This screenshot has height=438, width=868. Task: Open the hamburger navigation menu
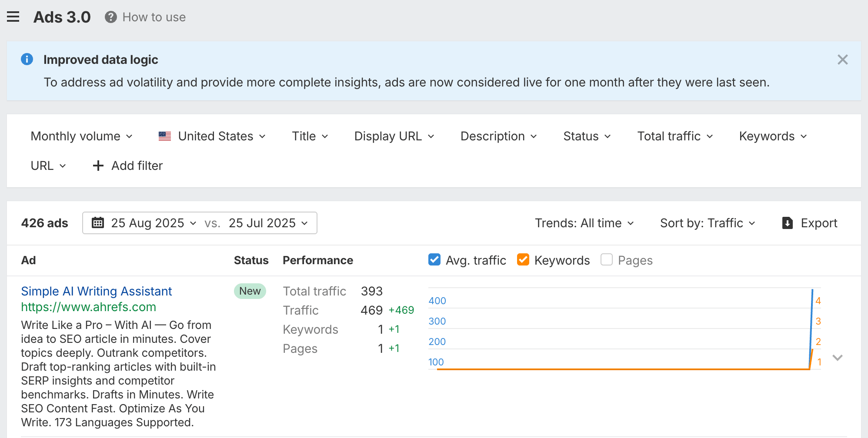pos(13,17)
